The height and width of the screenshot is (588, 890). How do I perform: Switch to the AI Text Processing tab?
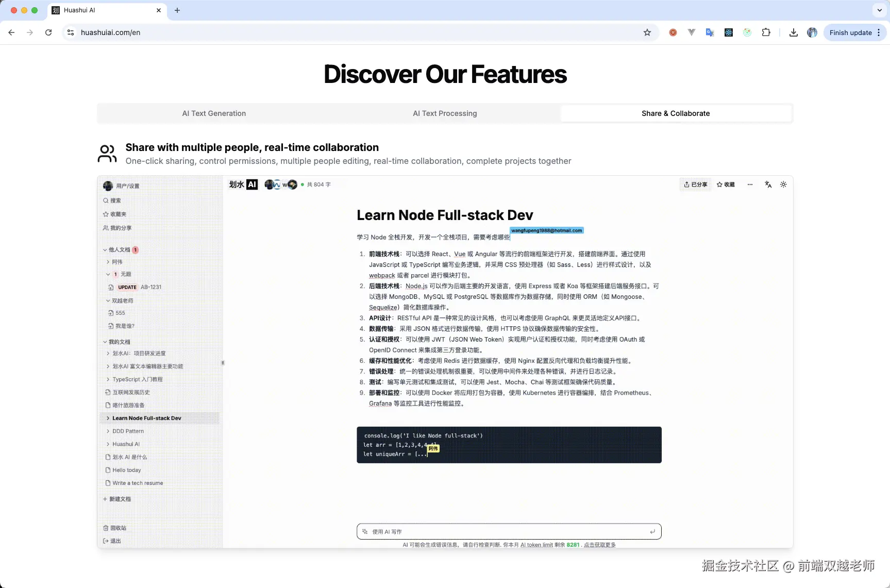tap(444, 113)
